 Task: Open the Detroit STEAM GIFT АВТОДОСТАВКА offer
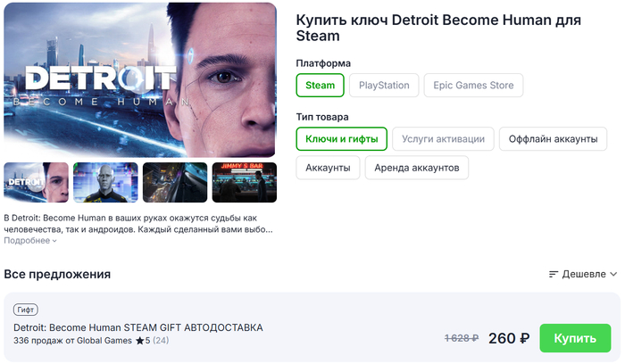tap(138, 327)
